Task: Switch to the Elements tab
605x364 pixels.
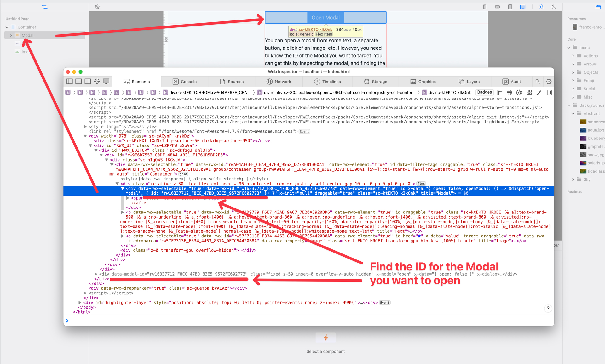Action: (x=137, y=82)
